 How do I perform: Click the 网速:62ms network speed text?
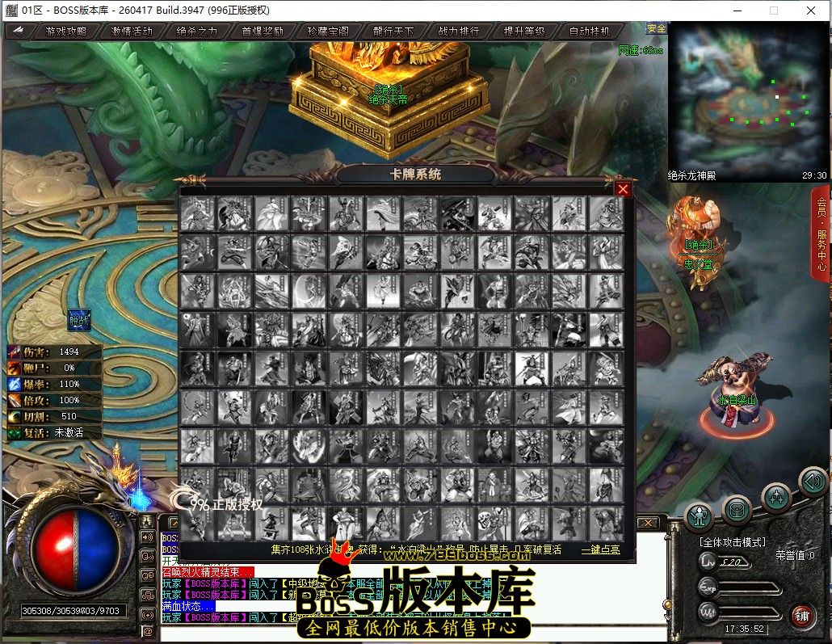(x=641, y=50)
